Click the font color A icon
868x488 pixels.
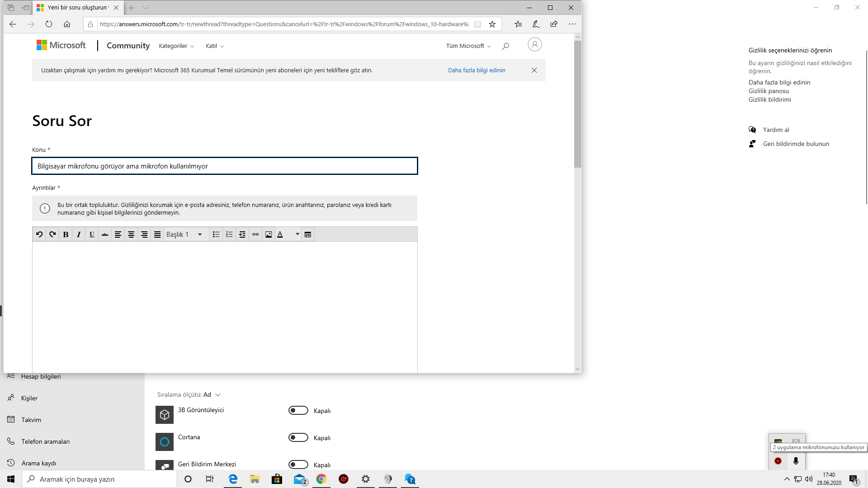click(280, 235)
